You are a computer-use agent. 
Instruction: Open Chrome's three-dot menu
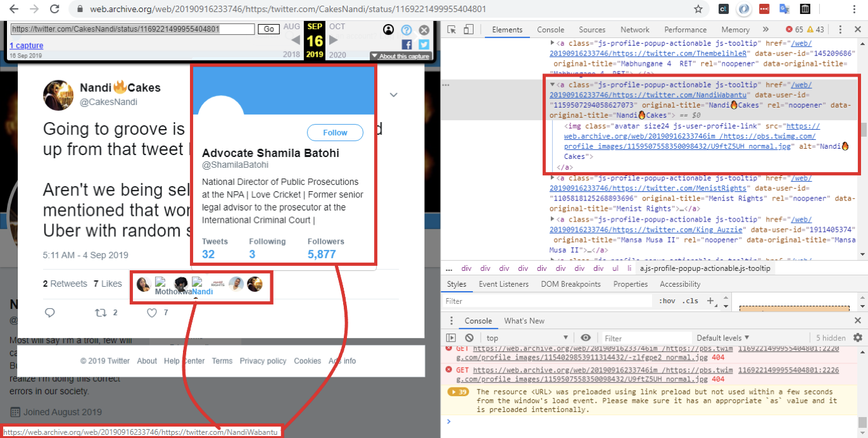pos(853,9)
